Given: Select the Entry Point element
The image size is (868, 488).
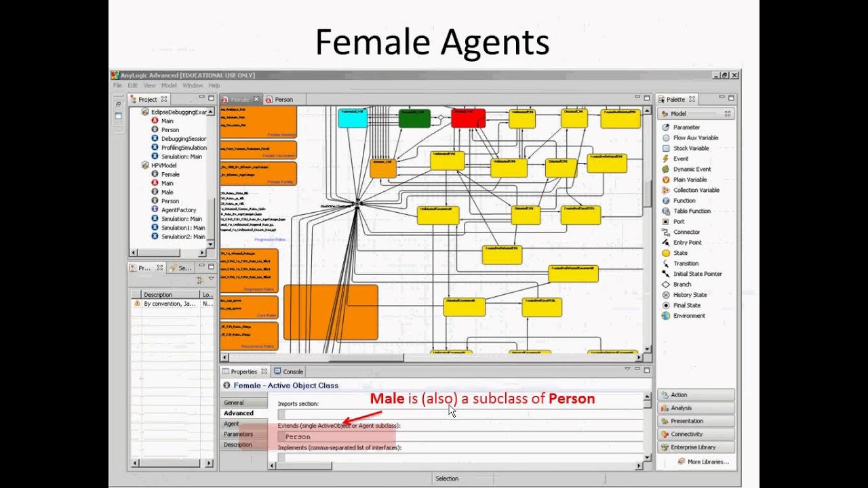Looking at the screenshot, I should click(x=687, y=242).
